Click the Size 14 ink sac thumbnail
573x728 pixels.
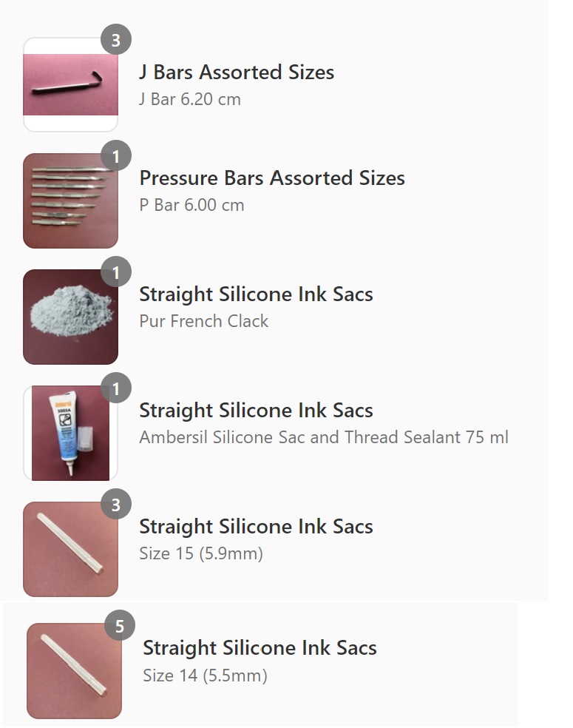pyautogui.click(x=74, y=671)
